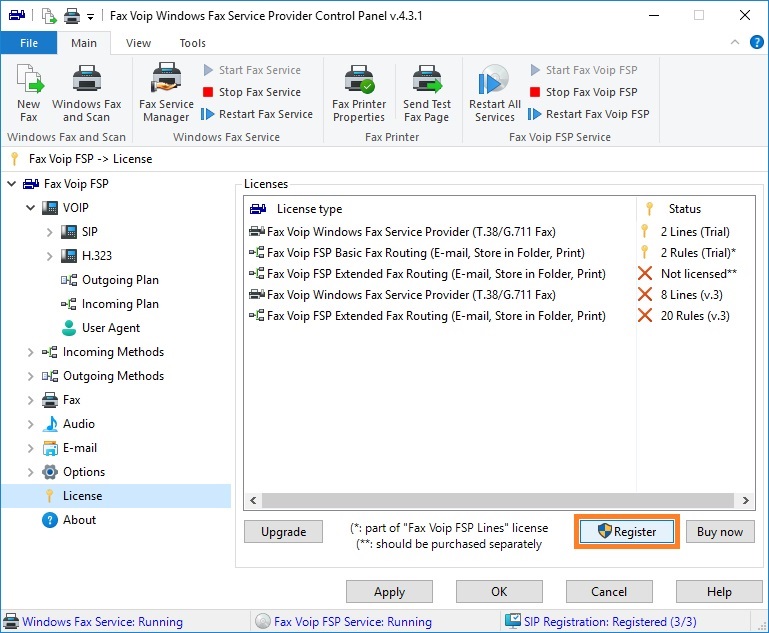
Task: Click the Buy now button
Action: pyautogui.click(x=720, y=532)
